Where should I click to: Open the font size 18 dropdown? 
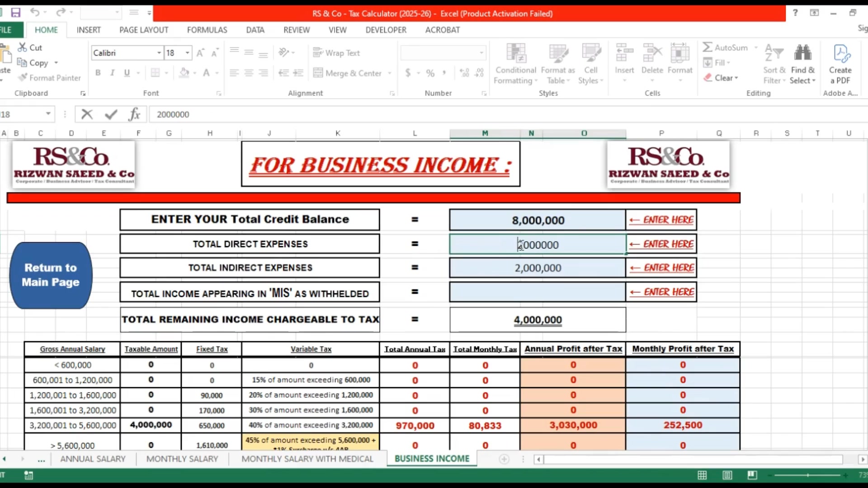[187, 53]
